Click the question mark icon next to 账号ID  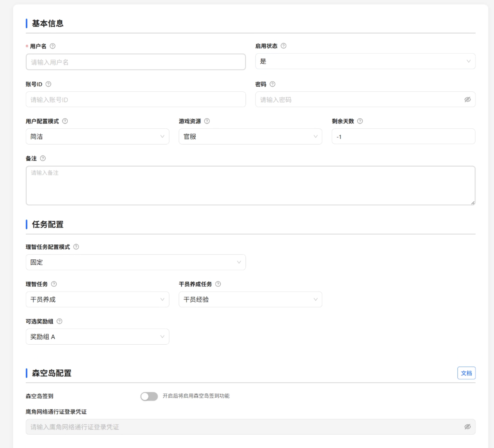pyautogui.click(x=49, y=85)
